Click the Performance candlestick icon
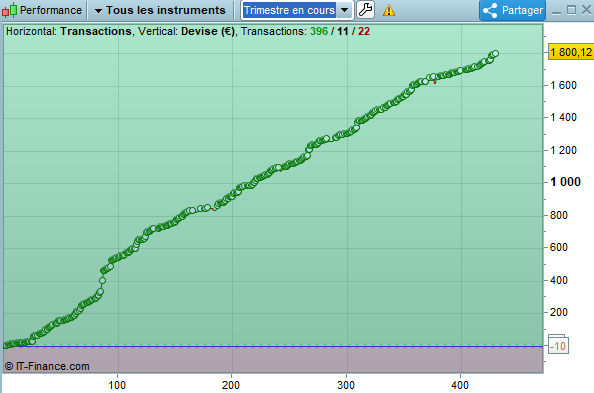This screenshot has height=393, width=594. coord(10,10)
